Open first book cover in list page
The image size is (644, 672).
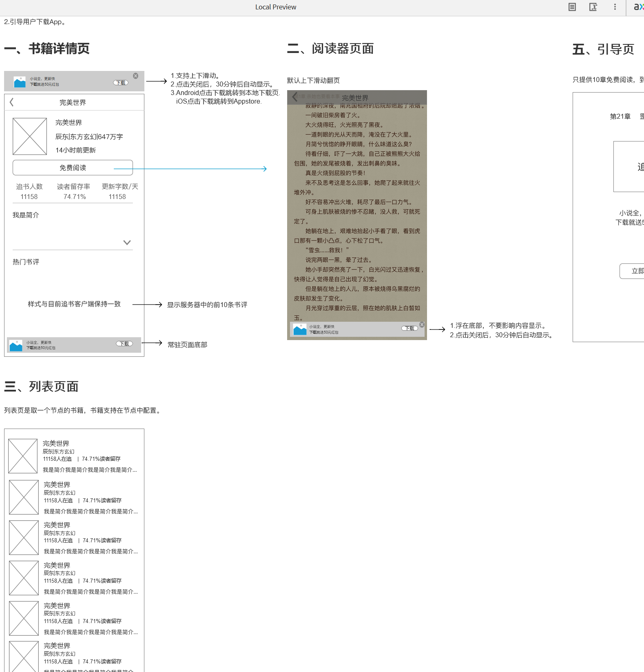[x=23, y=456]
